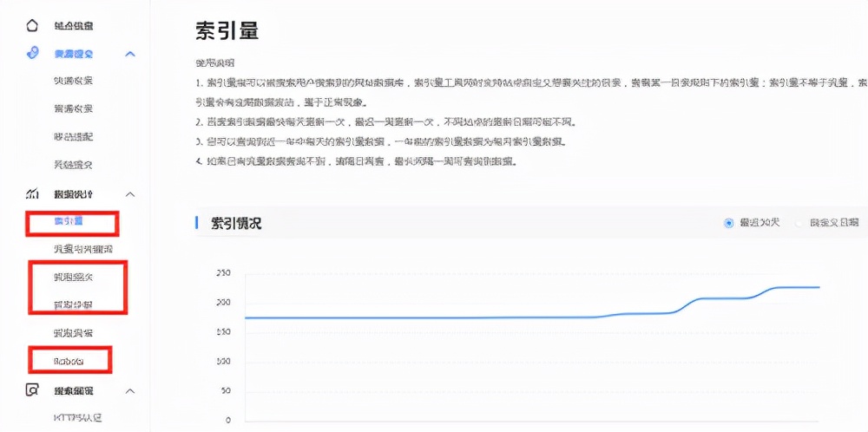Click the 索引情况 section heading
This screenshot has width=868, height=432.
point(236,224)
